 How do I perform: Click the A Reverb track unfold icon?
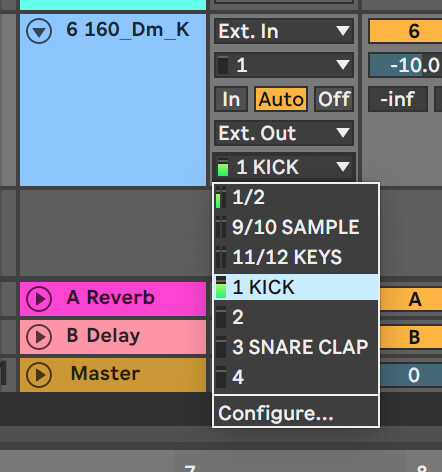click(x=39, y=299)
